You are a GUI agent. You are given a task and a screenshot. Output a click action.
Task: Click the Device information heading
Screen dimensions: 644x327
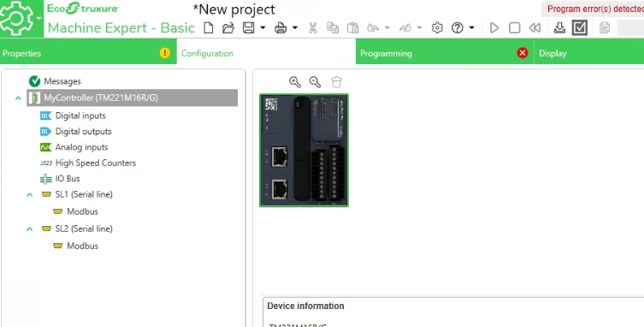point(305,306)
